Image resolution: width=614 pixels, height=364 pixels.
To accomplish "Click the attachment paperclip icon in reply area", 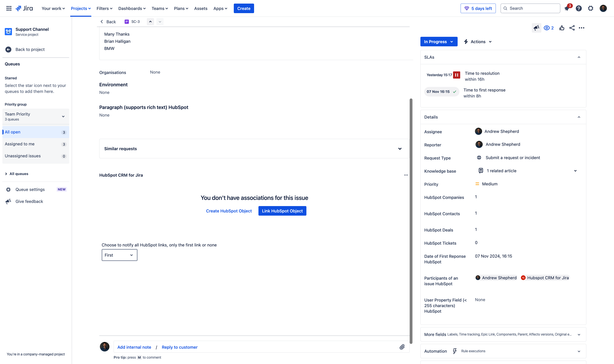I will (x=402, y=347).
